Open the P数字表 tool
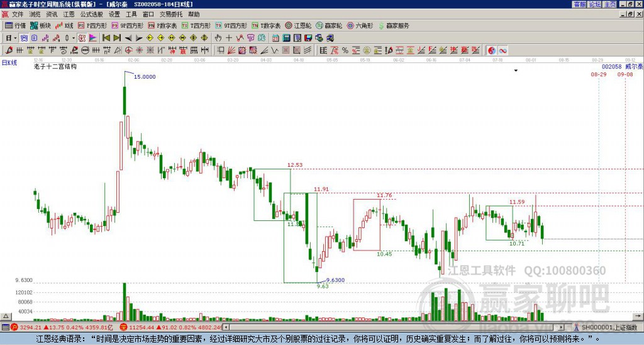The image size is (644, 345). tap(162, 25)
